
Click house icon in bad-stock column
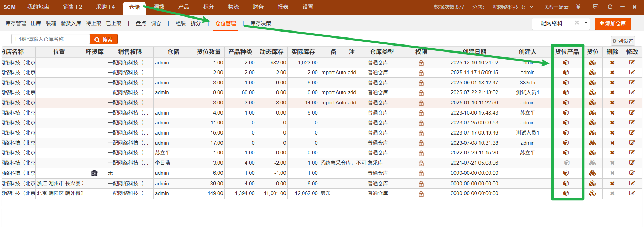(94, 173)
